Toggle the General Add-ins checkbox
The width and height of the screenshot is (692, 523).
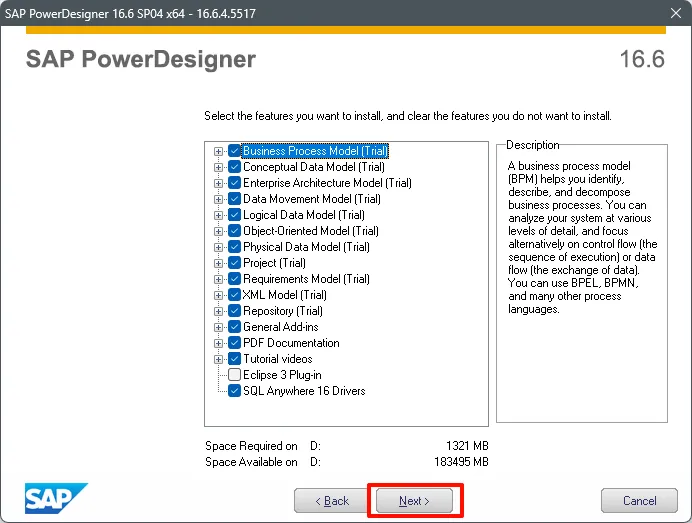click(234, 327)
